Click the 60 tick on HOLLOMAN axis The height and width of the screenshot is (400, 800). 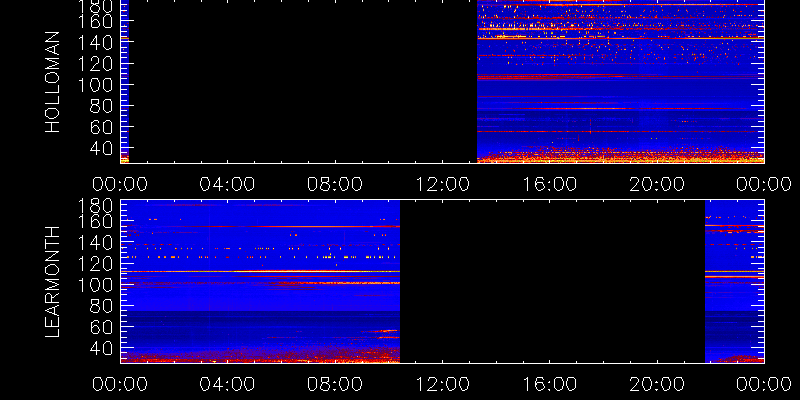pyautogui.click(x=101, y=127)
